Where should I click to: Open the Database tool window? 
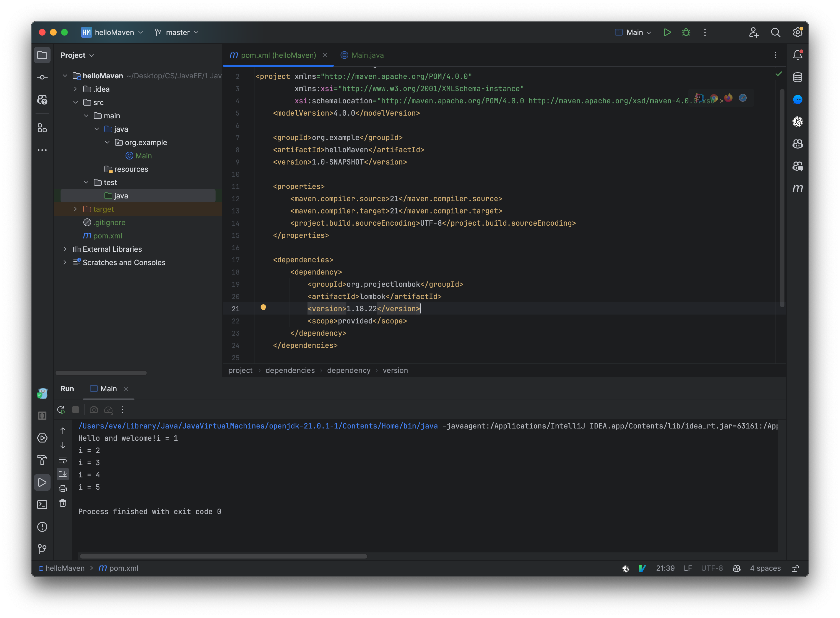tap(798, 78)
